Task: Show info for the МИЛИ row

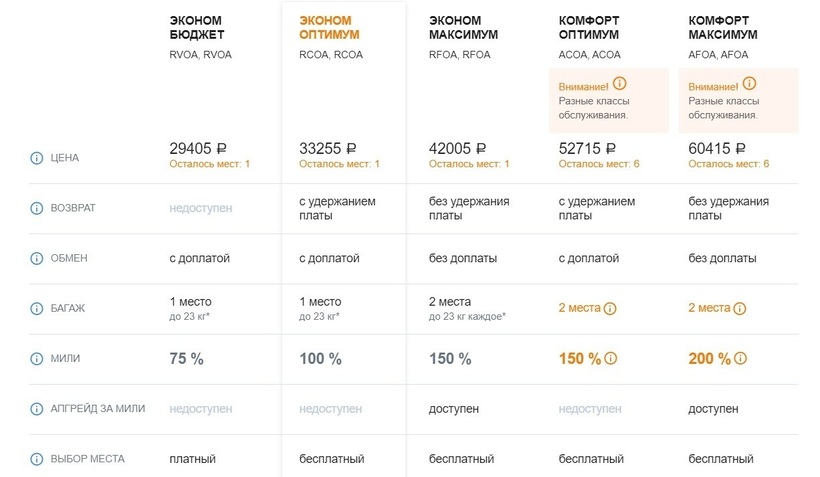Action: tap(37, 358)
